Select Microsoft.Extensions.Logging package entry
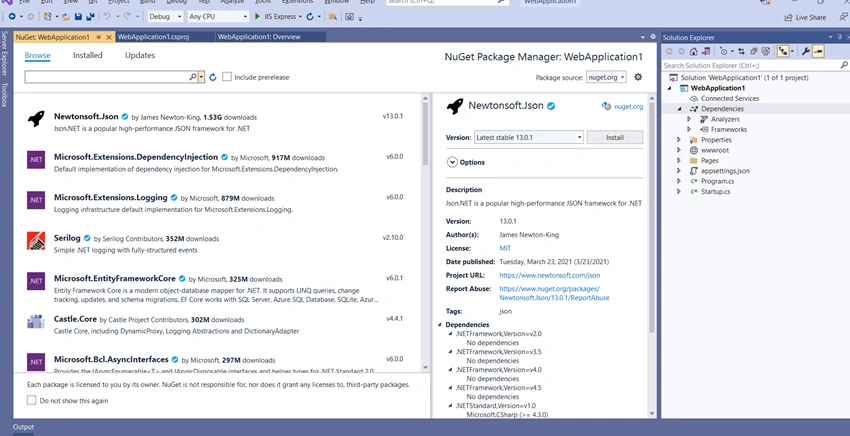The height and width of the screenshot is (436, 850). [217, 203]
